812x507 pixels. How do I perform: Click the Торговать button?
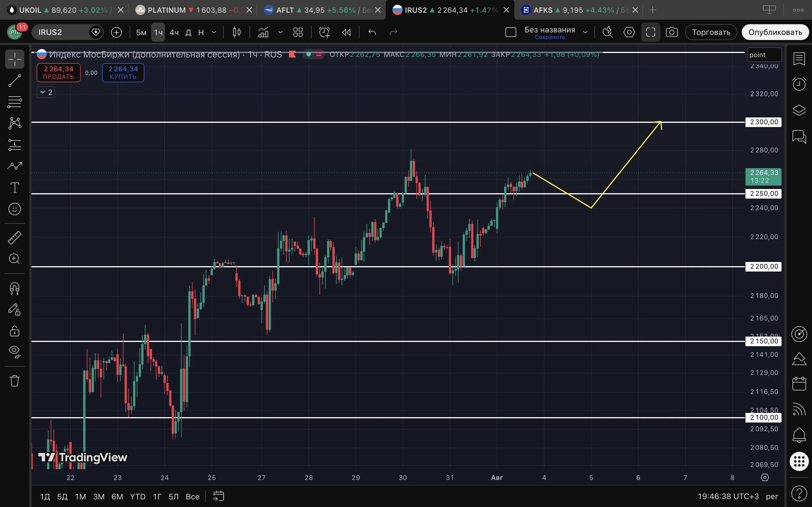[711, 32]
